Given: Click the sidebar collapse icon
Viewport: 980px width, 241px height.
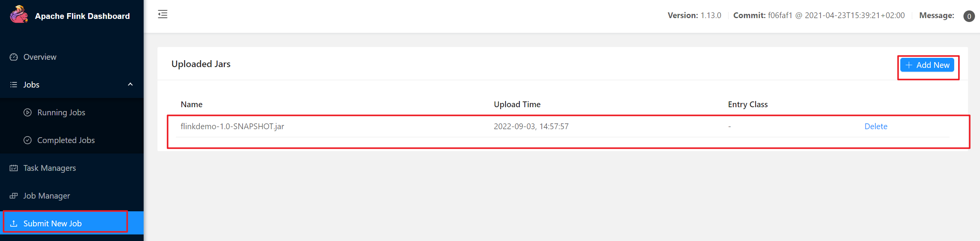Looking at the screenshot, I should 162,15.
